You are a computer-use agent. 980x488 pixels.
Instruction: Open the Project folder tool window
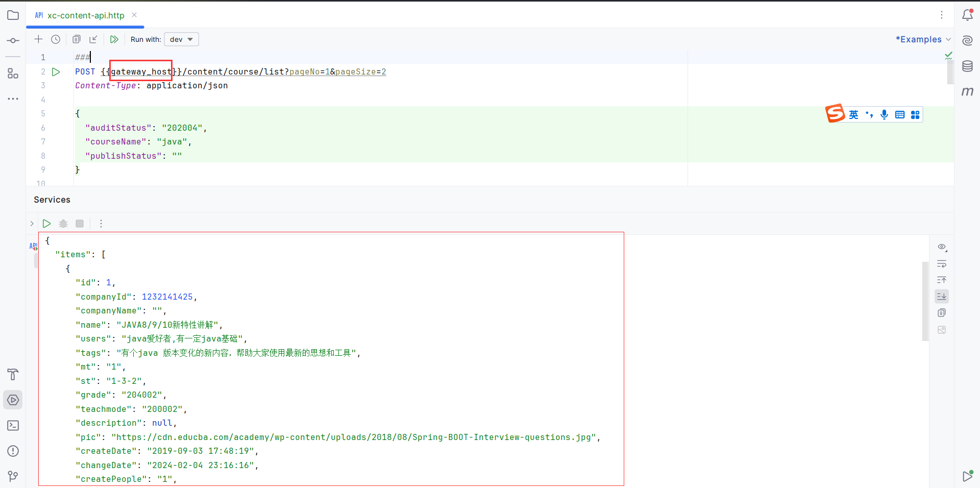coord(13,15)
